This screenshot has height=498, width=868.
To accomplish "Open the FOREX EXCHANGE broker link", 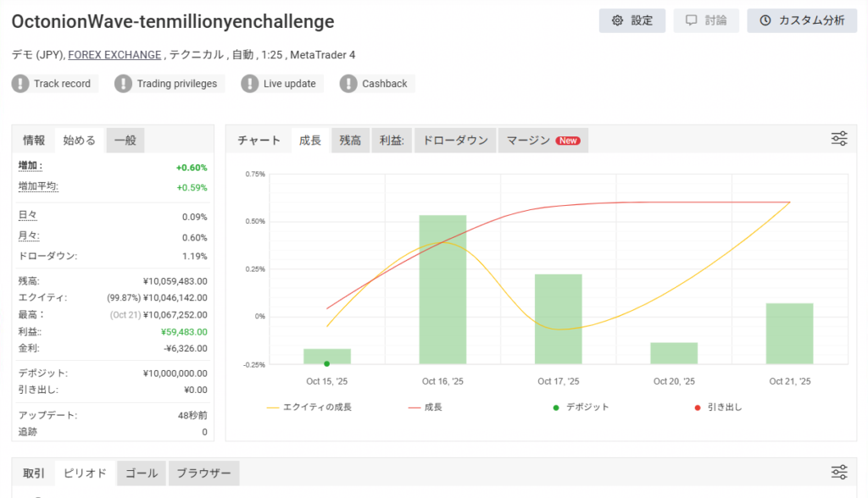I will (x=114, y=55).
